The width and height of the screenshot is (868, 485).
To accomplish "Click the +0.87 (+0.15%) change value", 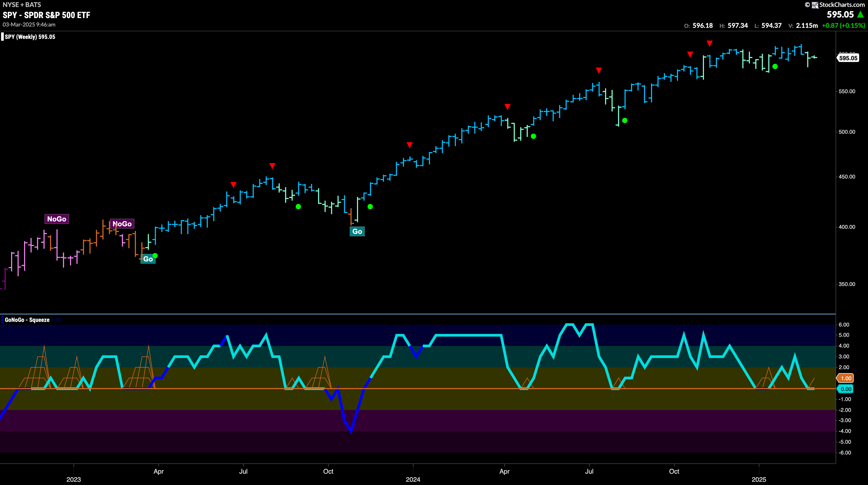I will (x=843, y=26).
